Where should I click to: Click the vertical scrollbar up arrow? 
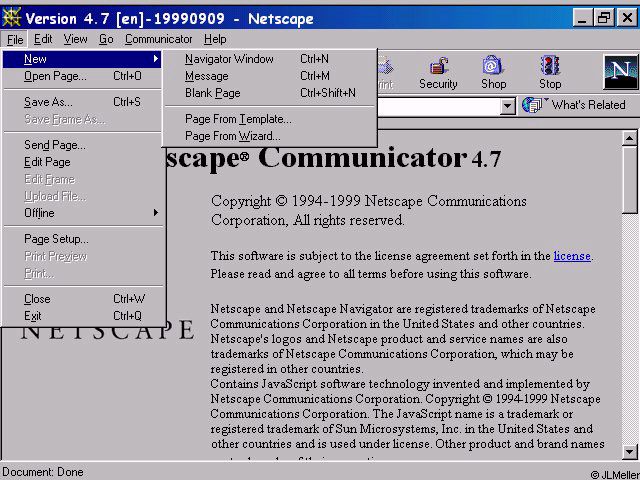(629, 138)
